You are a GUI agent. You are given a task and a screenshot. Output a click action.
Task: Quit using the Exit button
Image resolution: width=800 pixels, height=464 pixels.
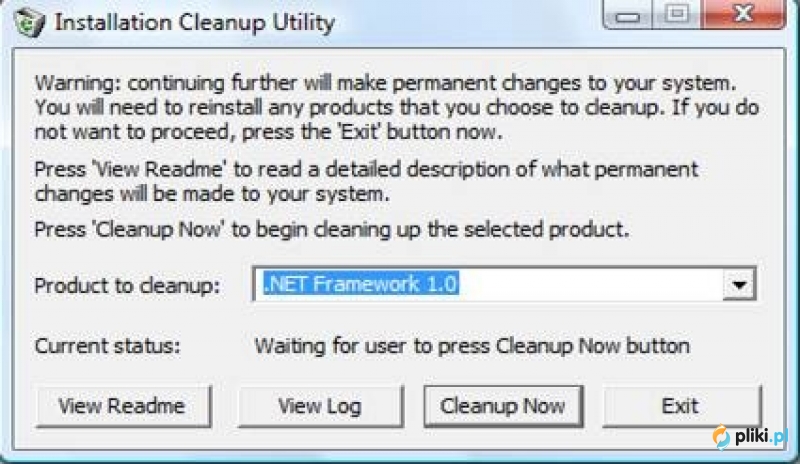click(x=681, y=406)
